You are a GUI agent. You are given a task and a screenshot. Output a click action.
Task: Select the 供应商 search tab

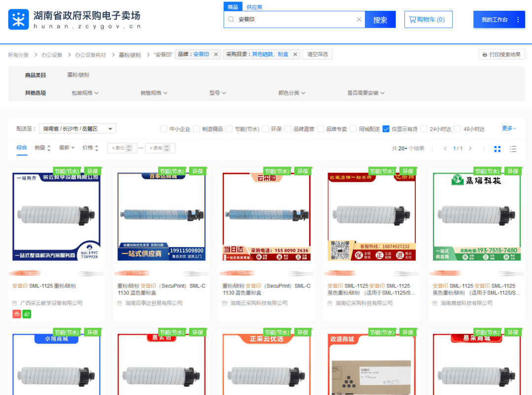[x=254, y=7]
